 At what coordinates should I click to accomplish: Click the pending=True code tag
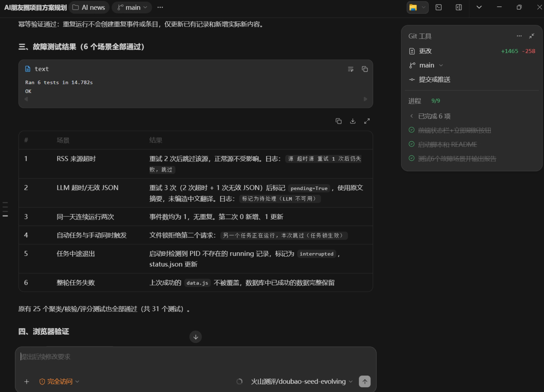[309, 188]
